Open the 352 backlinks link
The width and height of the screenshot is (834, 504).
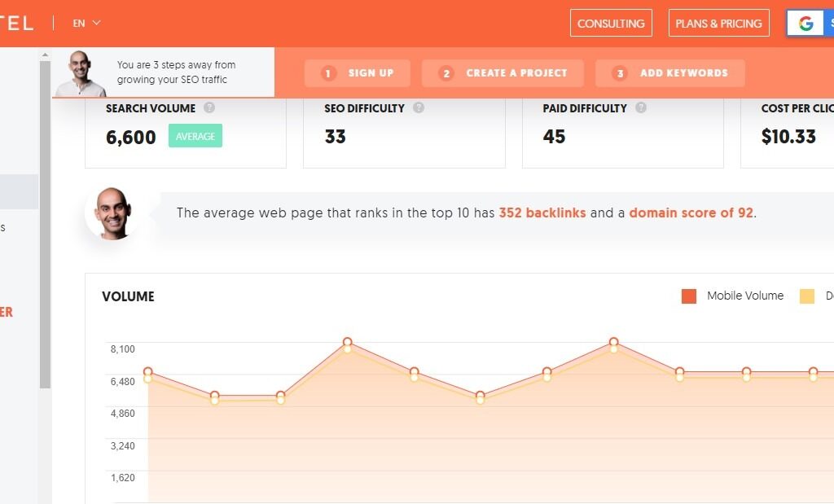tap(542, 213)
